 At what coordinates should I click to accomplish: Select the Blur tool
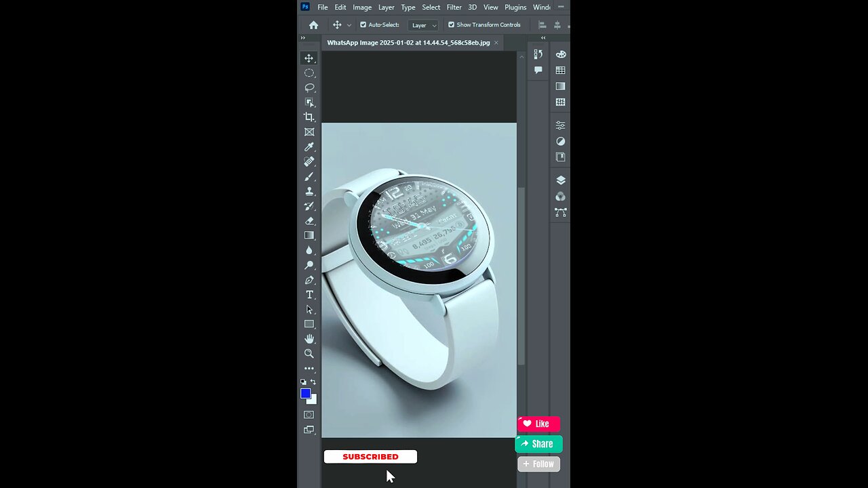[x=309, y=250]
